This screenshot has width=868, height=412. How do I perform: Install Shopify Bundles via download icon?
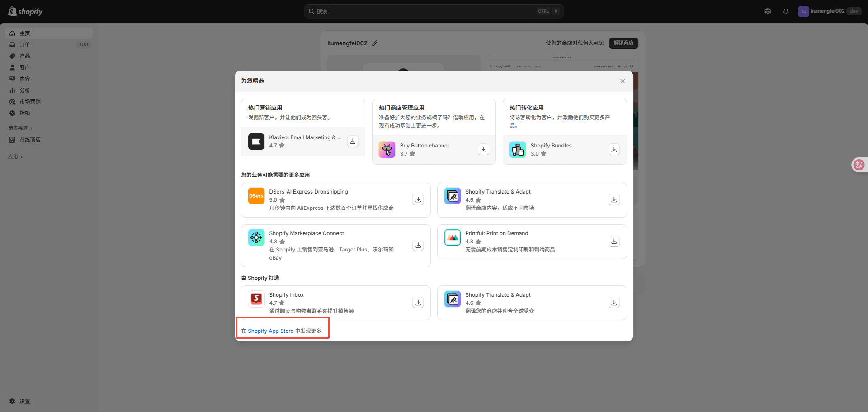[x=614, y=149]
